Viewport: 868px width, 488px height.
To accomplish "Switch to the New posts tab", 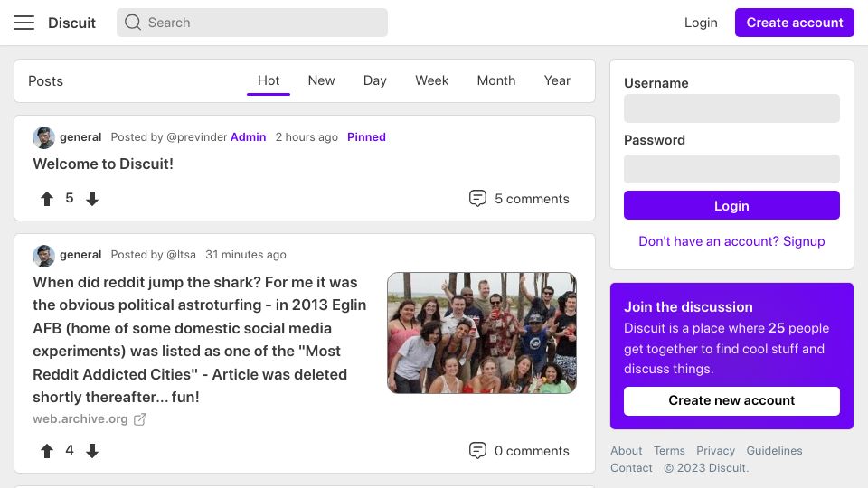I will [x=321, y=80].
